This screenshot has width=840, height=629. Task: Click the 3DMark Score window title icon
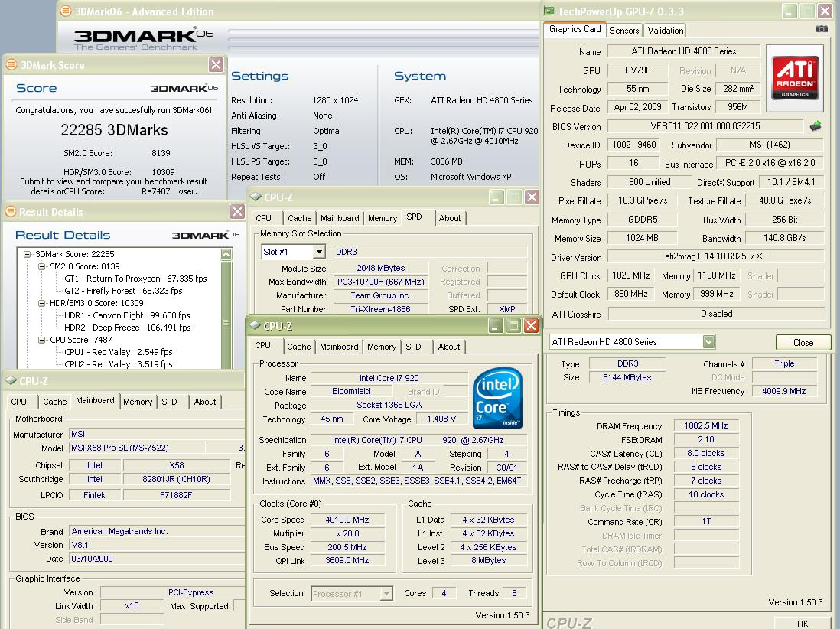tap(11, 65)
